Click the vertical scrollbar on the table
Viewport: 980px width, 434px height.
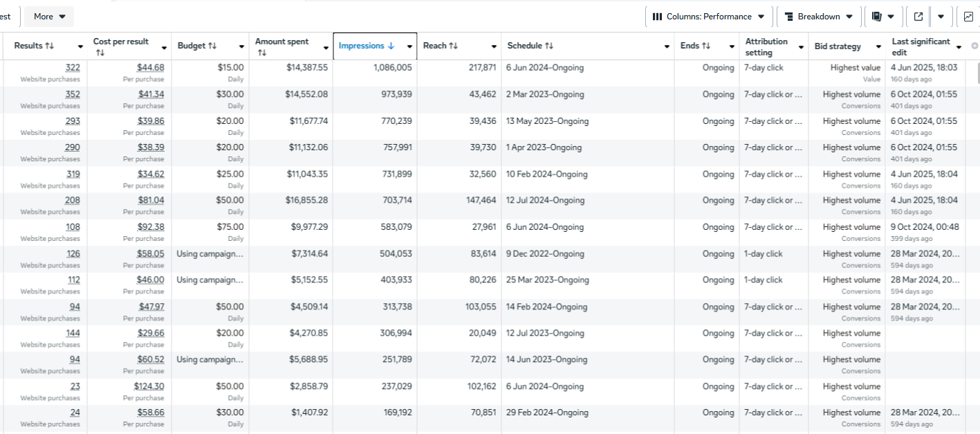click(x=978, y=73)
